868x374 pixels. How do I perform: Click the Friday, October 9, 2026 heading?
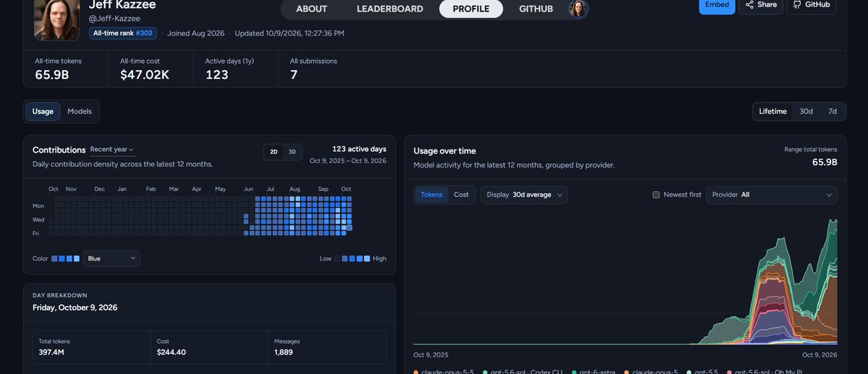(x=75, y=307)
